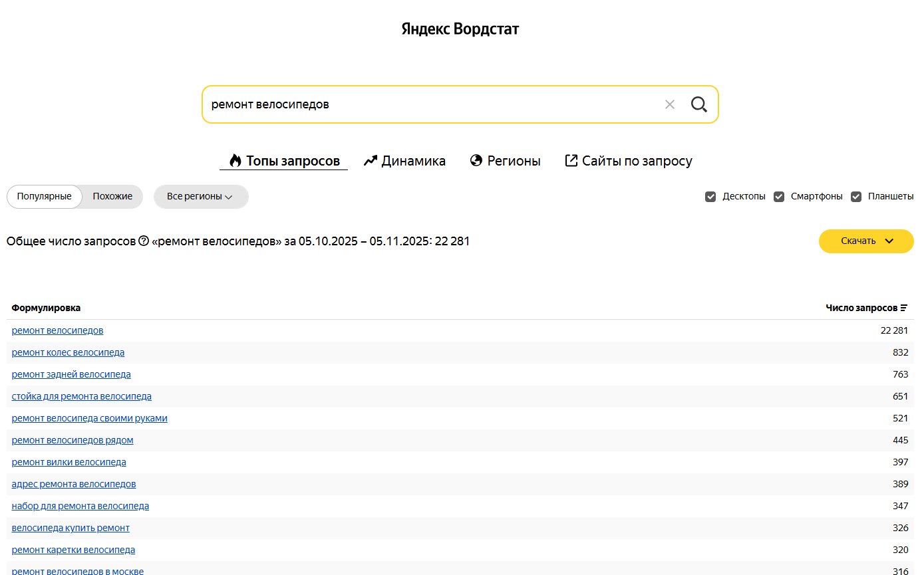Screen dimensions: 924x575
Task: Click the sort icon beside Число запросов
Action: (904, 308)
